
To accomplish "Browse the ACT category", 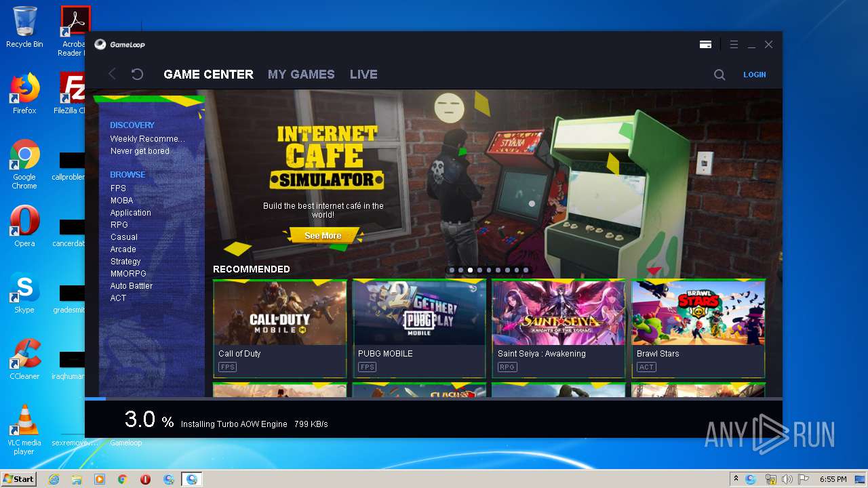I will pos(118,298).
